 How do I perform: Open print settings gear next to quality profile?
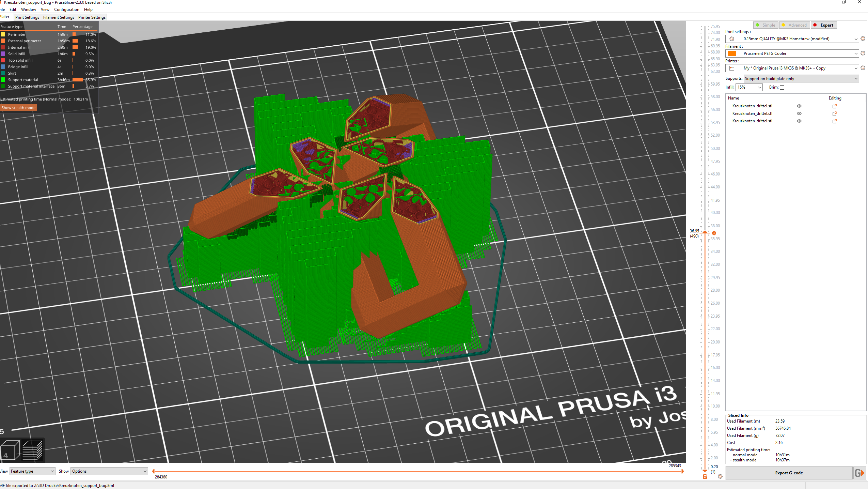pyautogui.click(x=863, y=39)
